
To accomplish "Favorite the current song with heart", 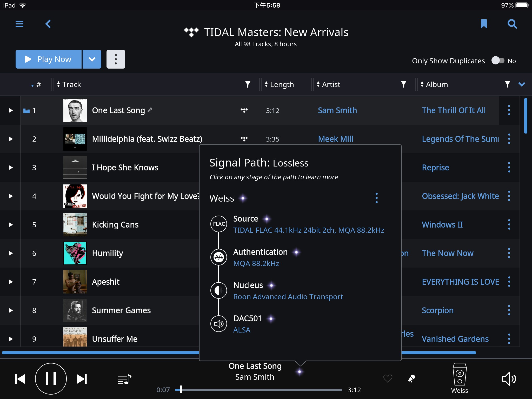I will coord(388,379).
